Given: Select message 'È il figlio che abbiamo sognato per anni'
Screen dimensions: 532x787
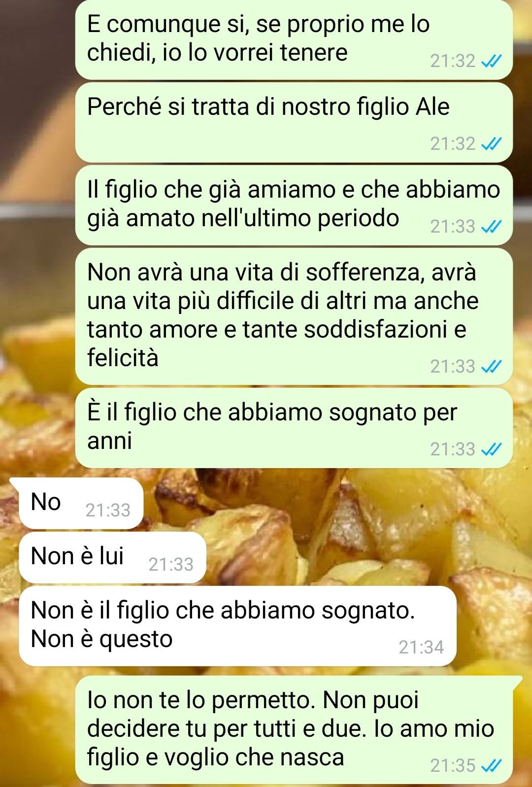Looking at the screenshot, I should (294, 428).
